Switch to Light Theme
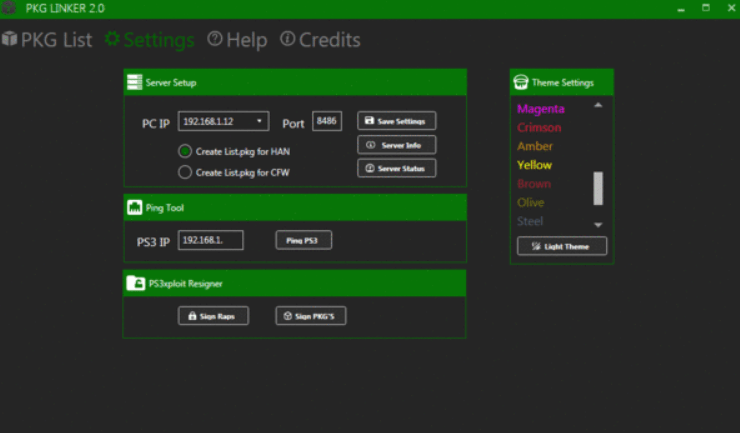Screen dimensions: 740x433 click(x=562, y=246)
